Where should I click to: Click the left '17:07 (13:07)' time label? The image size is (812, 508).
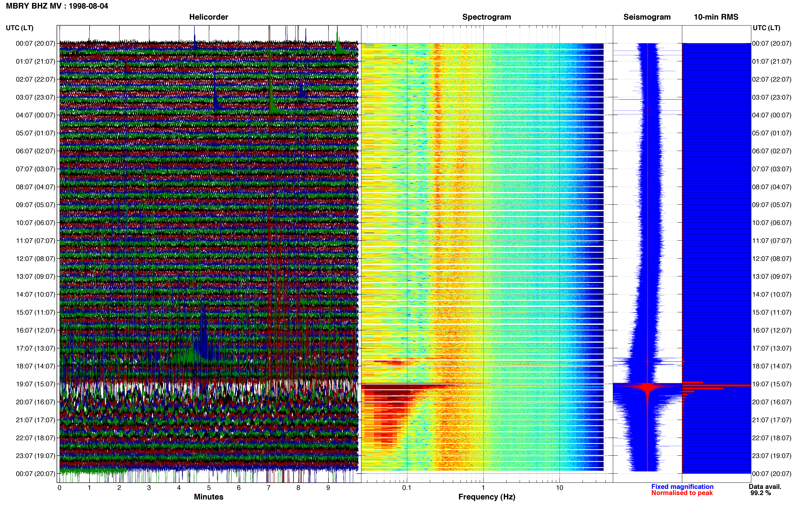click(x=35, y=348)
